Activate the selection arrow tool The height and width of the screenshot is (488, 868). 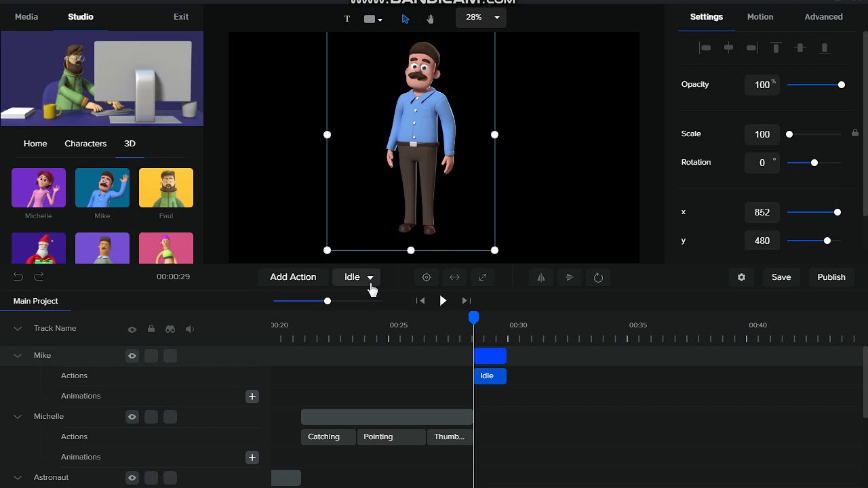(x=406, y=19)
